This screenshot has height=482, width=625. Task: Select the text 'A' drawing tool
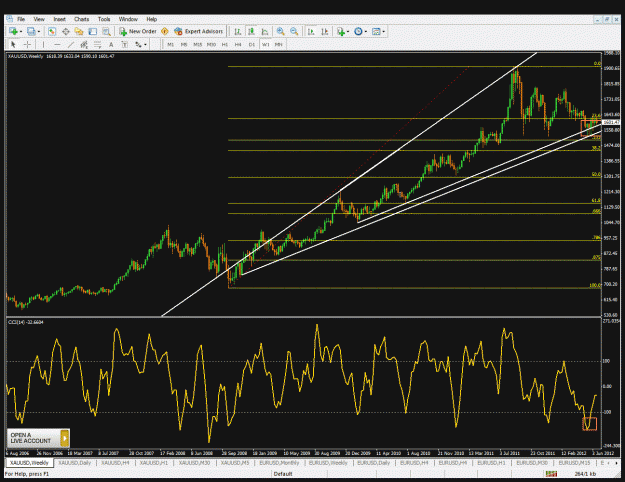pyautogui.click(x=111, y=44)
